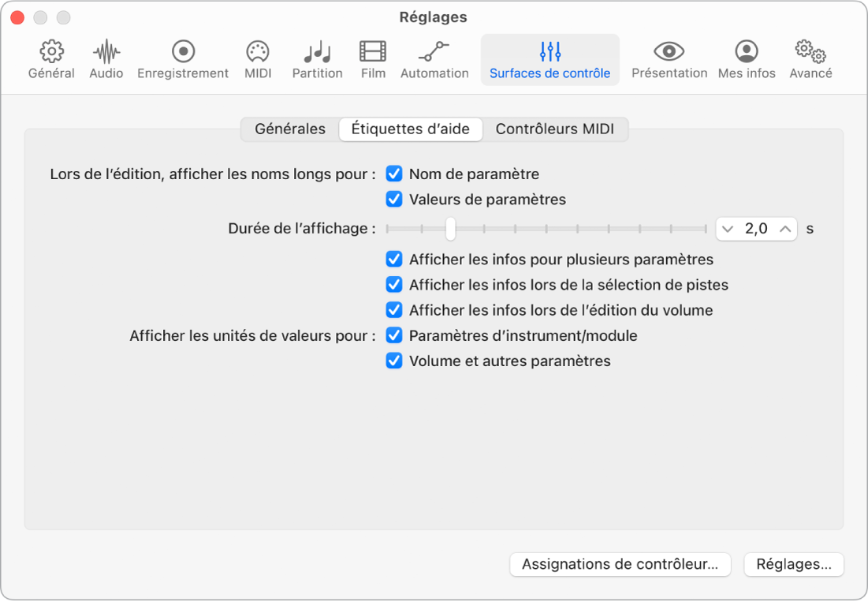Open the Film settings pane
Viewport: 868px width, 602px height.
pyautogui.click(x=373, y=60)
